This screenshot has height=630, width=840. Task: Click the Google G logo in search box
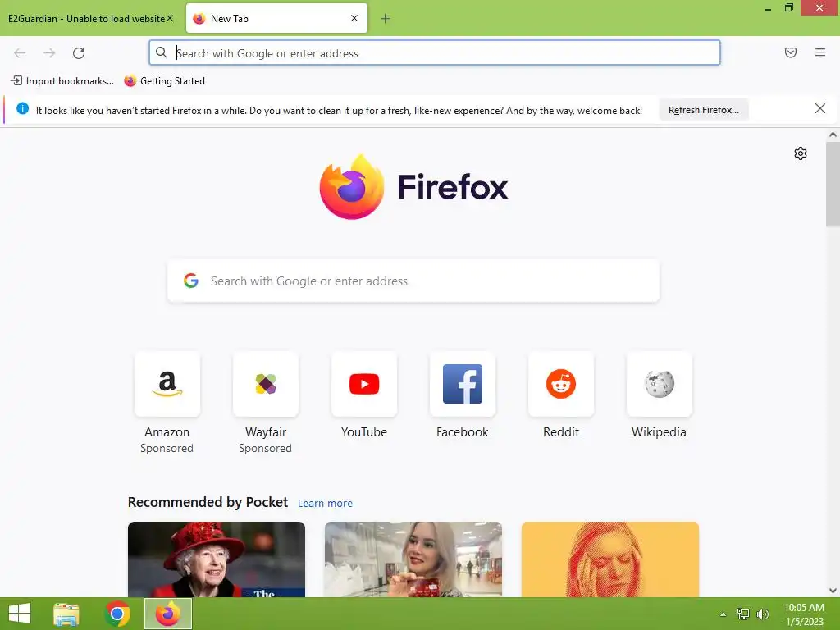190,281
